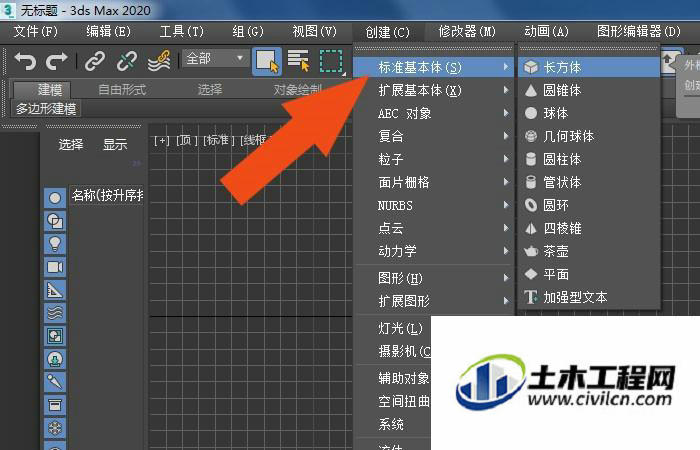Toggle XRefs display filter icon
The height and width of the screenshot is (450, 700).
[55, 359]
